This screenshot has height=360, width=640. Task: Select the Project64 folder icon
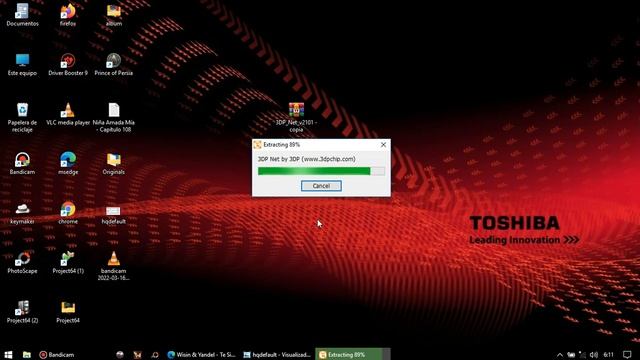click(x=68, y=312)
